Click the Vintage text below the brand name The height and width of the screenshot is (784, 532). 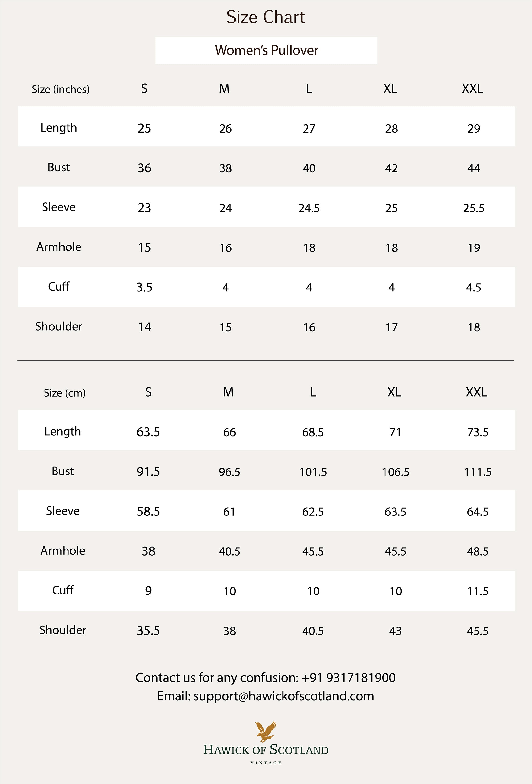[x=266, y=763]
